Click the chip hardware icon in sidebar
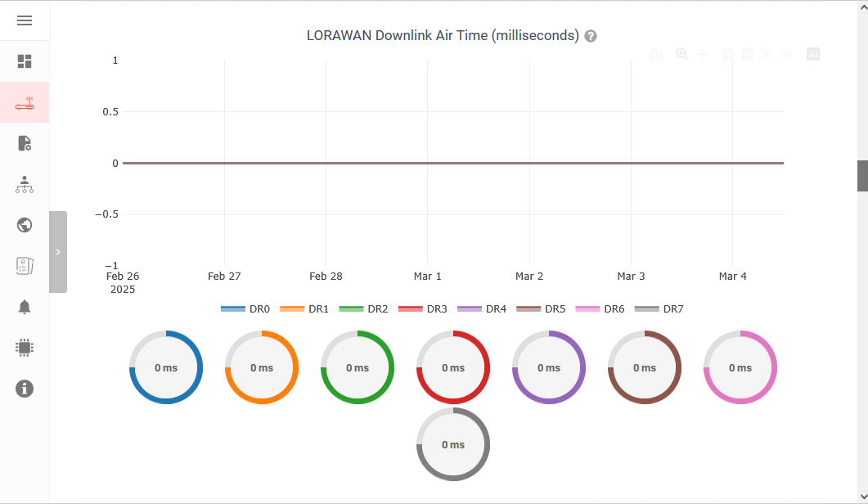 pyautogui.click(x=25, y=348)
